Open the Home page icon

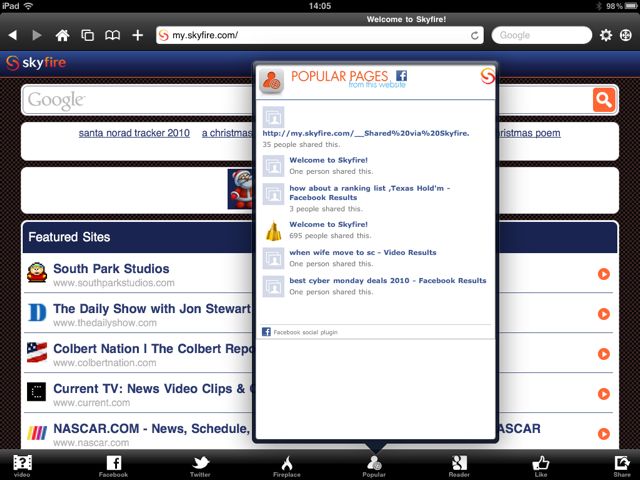(62, 35)
